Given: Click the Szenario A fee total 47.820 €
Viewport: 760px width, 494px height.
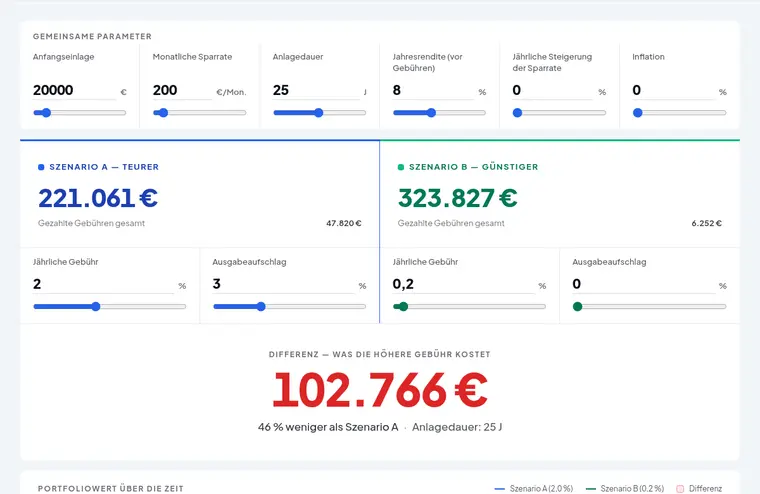Looking at the screenshot, I should tap(344, 223).
